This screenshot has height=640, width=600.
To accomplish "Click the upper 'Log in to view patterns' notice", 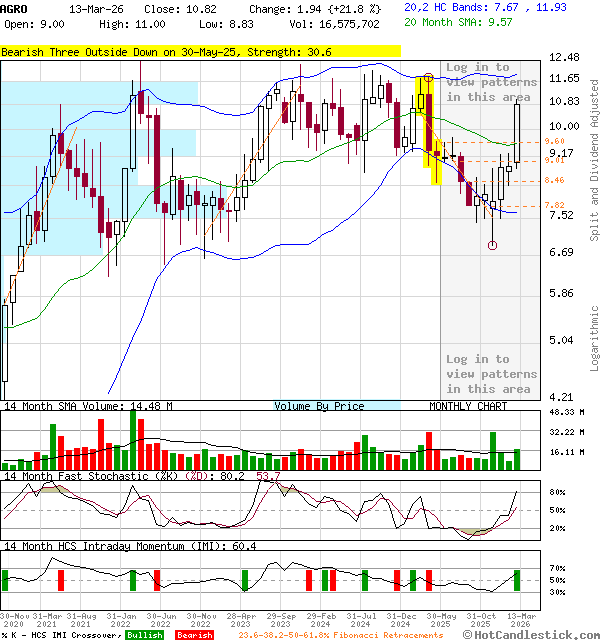I will (491, 83).
